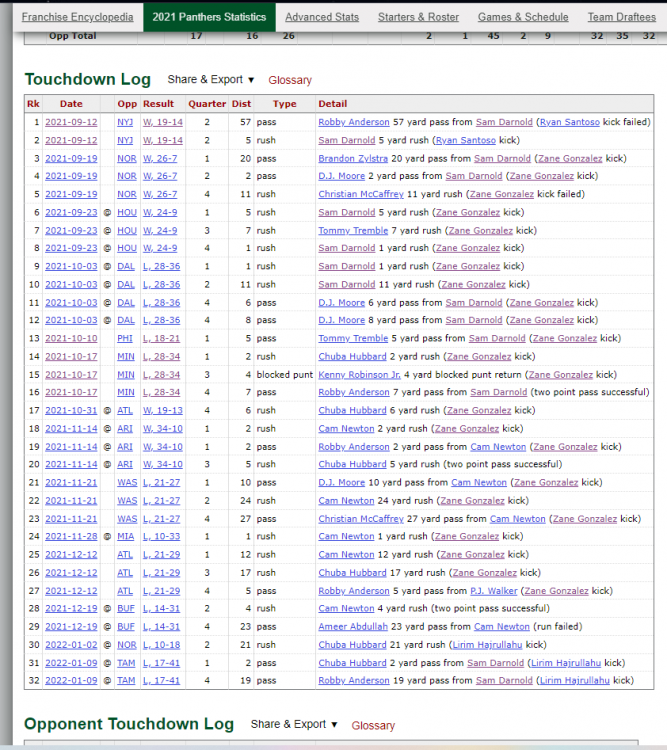Open the W, 19-13 game result link
Screen dimensions: 667x750
pos(159,410)
